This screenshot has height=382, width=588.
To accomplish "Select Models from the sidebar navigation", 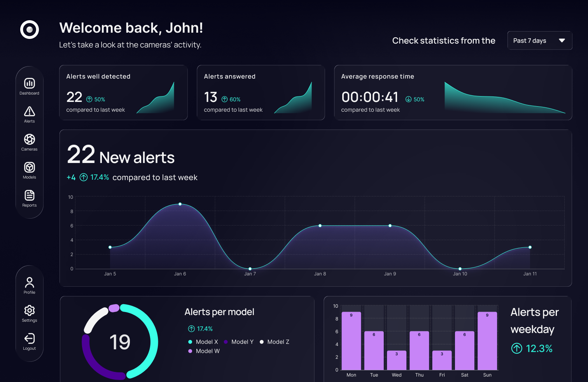I will coord(29,168).
